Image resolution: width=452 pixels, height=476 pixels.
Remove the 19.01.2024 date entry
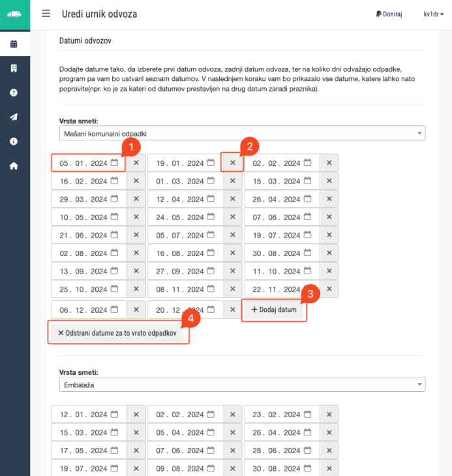point(232,163)
